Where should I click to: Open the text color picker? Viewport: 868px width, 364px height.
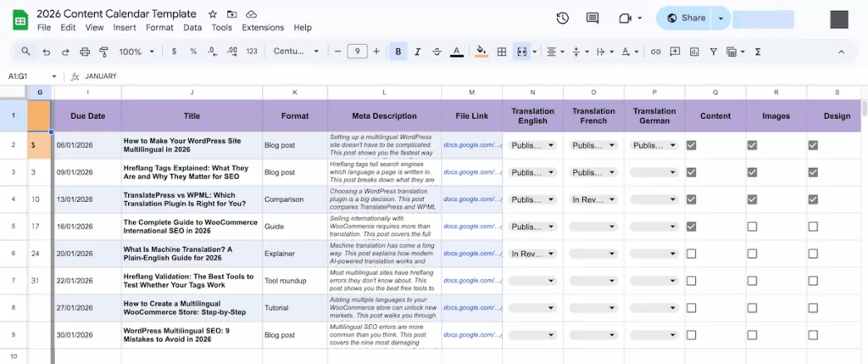click(456, 52)
